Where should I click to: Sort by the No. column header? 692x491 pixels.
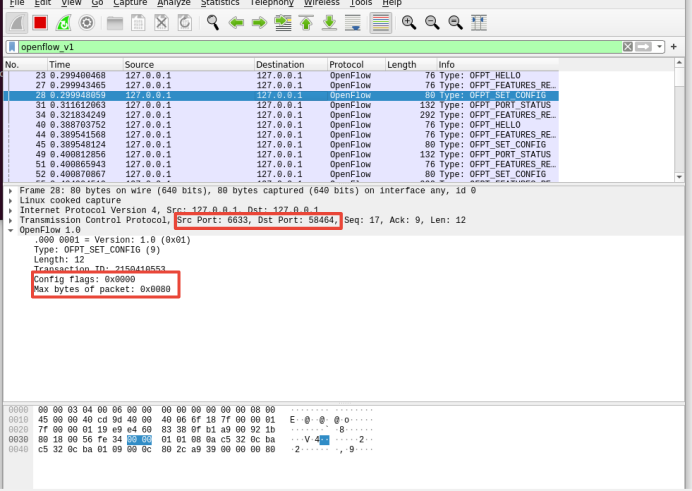click(x=25, y=64)
